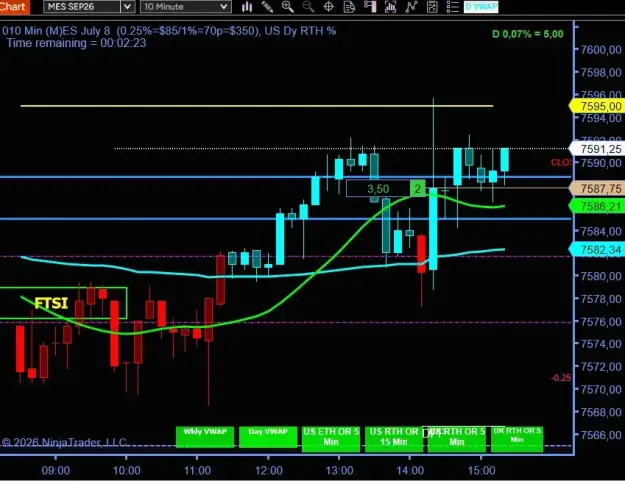Show the Chart Trader panel icon

[370, 7]
